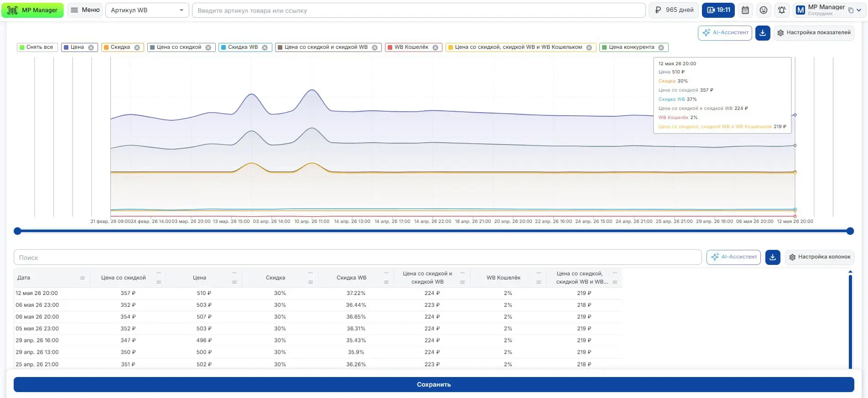Download the table with the download icon

click(773, 257)
